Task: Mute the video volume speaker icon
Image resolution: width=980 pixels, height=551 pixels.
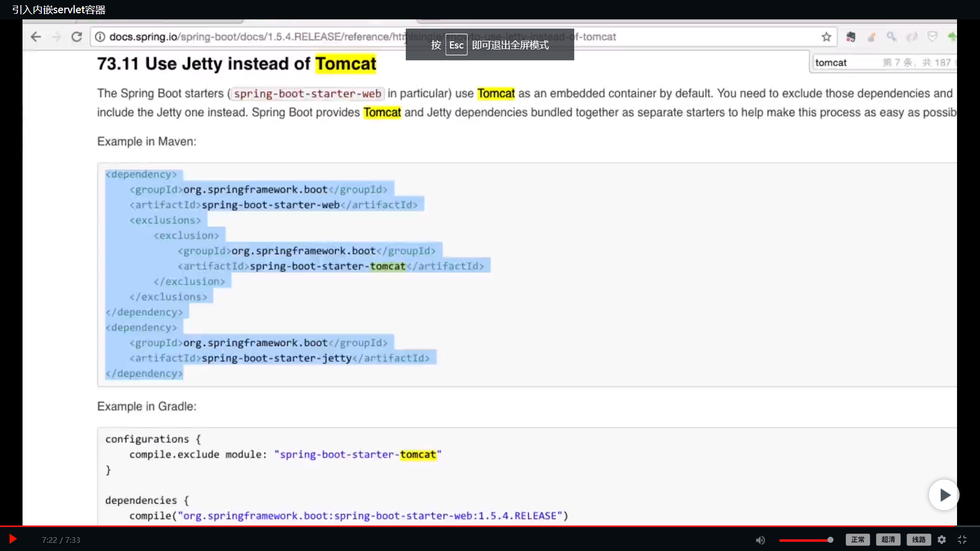Action: [x=760, y=540]
